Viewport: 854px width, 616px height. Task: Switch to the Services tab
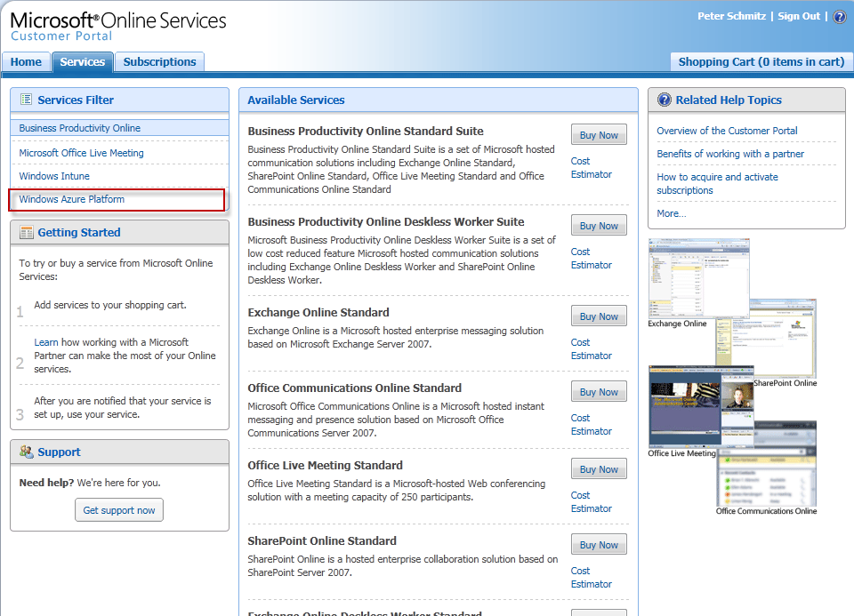tap(82, 62)
